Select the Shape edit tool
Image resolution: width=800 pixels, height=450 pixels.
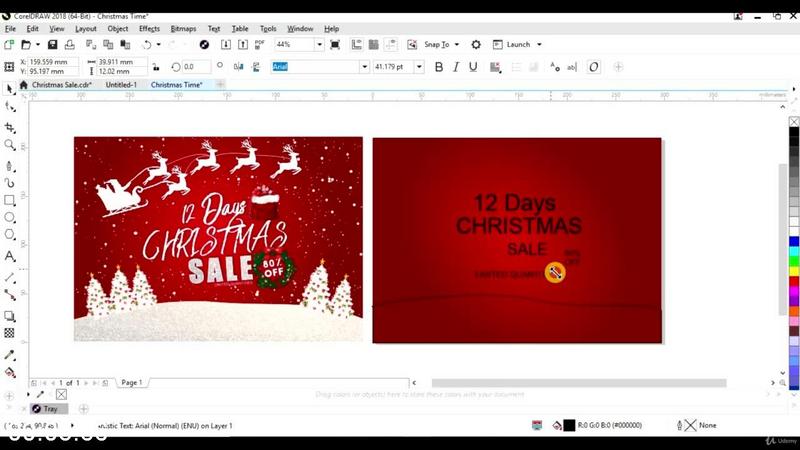(10, 106)
